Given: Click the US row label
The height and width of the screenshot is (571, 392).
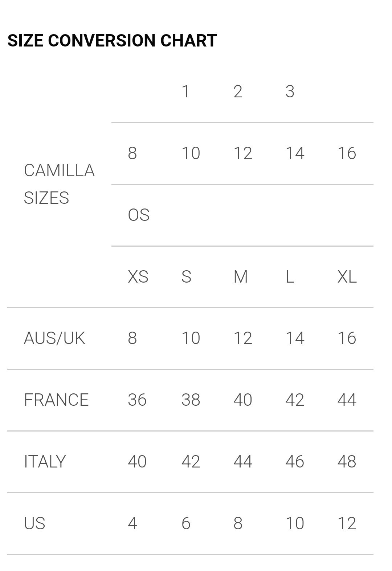Looking at the screenshot, I should 34,523.
